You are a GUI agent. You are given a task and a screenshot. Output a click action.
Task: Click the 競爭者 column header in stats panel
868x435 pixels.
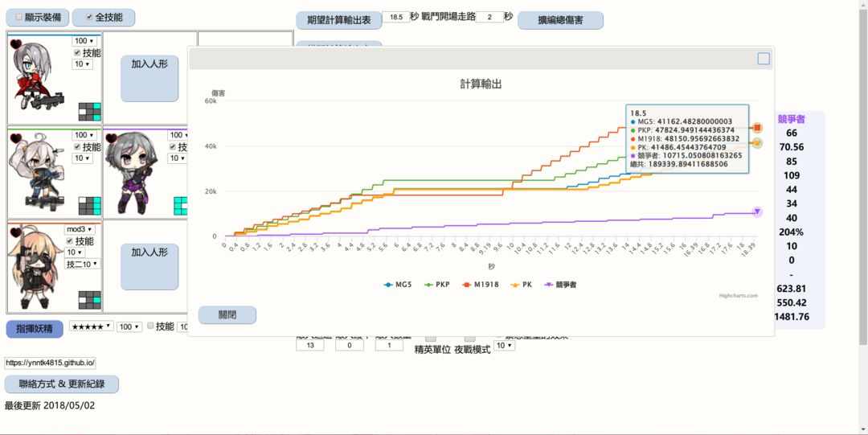tap(791, 118)
